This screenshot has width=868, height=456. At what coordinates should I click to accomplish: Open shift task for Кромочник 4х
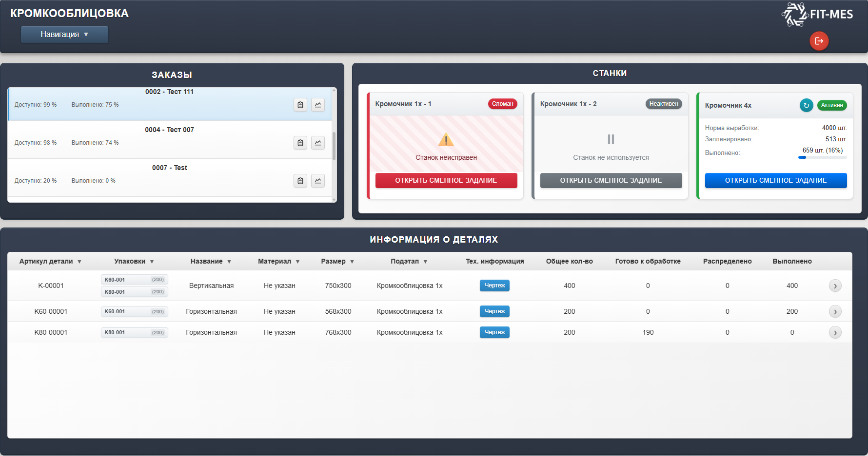[x=775, y=180]
